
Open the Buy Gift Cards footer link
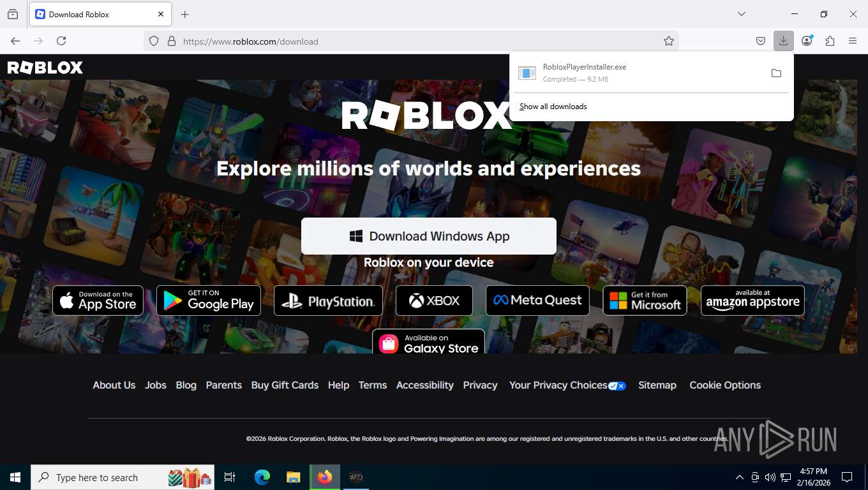[x=285, y=385]
